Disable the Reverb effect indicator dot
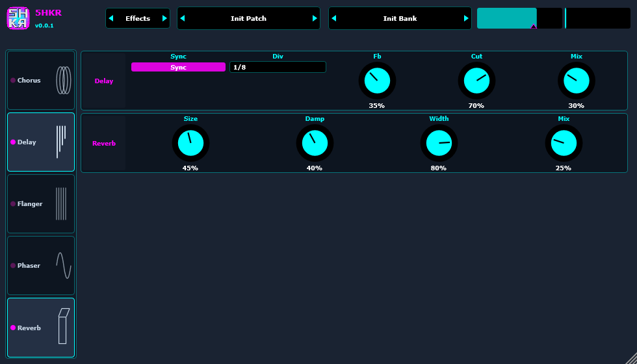Viewport: 637px width, 364px height. [x=13, y=328]
